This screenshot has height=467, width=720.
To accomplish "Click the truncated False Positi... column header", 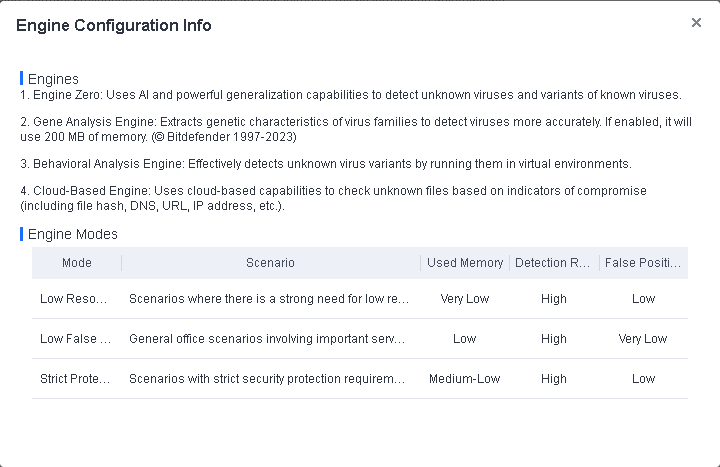I will (x=643, y=263).
